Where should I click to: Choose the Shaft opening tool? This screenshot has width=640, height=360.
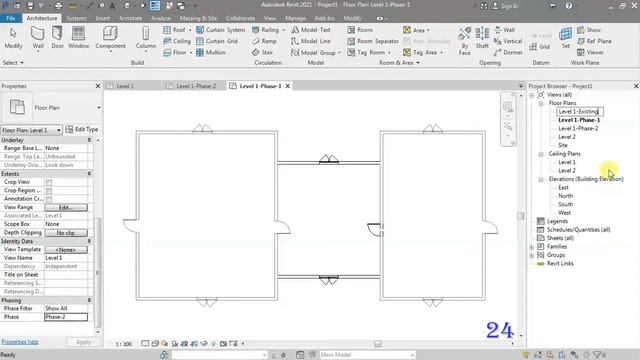[x=482, y=38]
